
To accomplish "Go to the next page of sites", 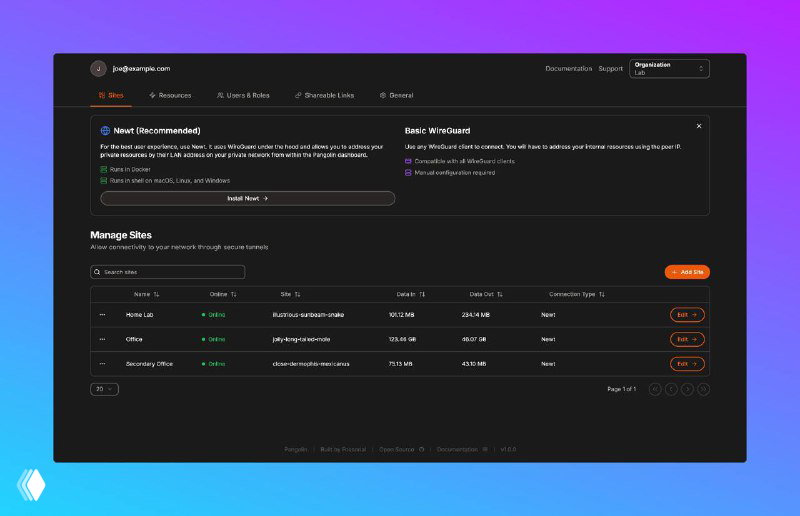I will [x=687, y=389].
